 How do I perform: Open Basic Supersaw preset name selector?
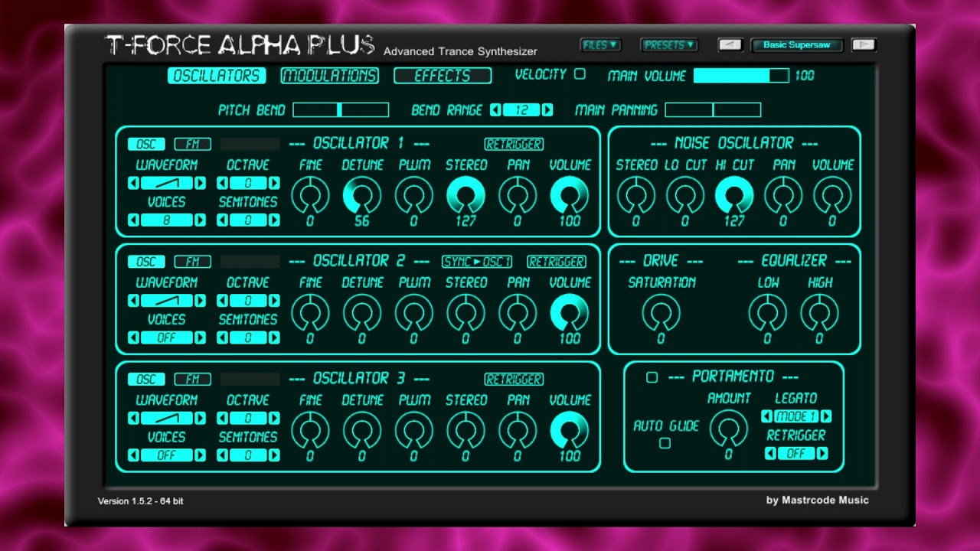796,45
